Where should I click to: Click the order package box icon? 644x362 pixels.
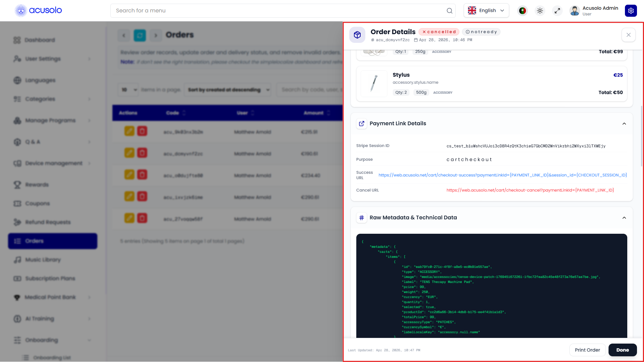pos(357,35)
